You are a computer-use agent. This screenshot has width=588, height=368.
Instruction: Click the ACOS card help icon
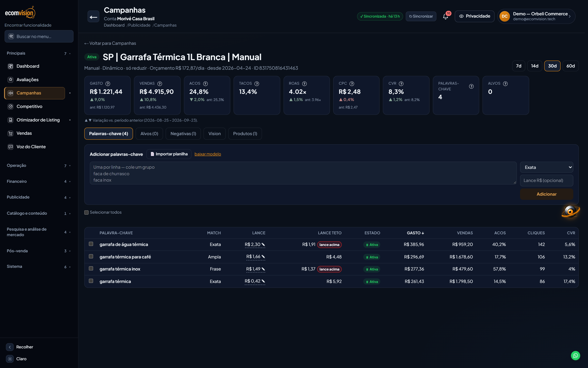(205, 83)
